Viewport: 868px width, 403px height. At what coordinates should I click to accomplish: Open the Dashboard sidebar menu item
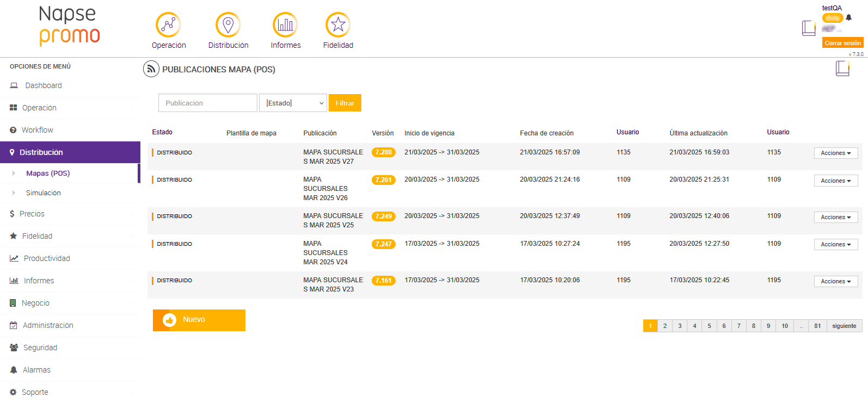(44, 85)
